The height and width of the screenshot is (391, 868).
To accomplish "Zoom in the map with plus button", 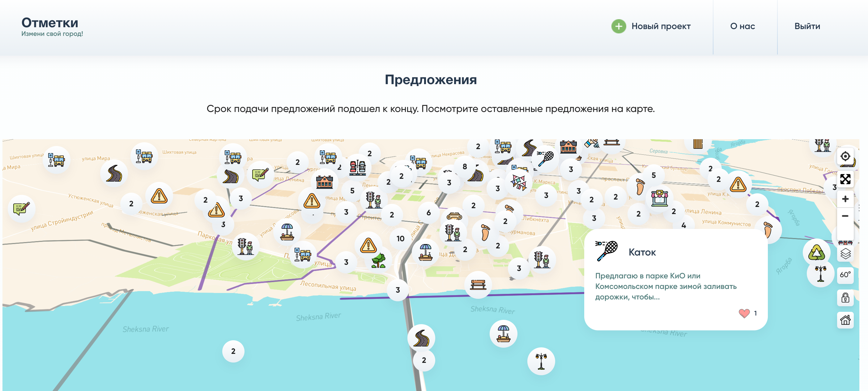I will coord(845,199).
